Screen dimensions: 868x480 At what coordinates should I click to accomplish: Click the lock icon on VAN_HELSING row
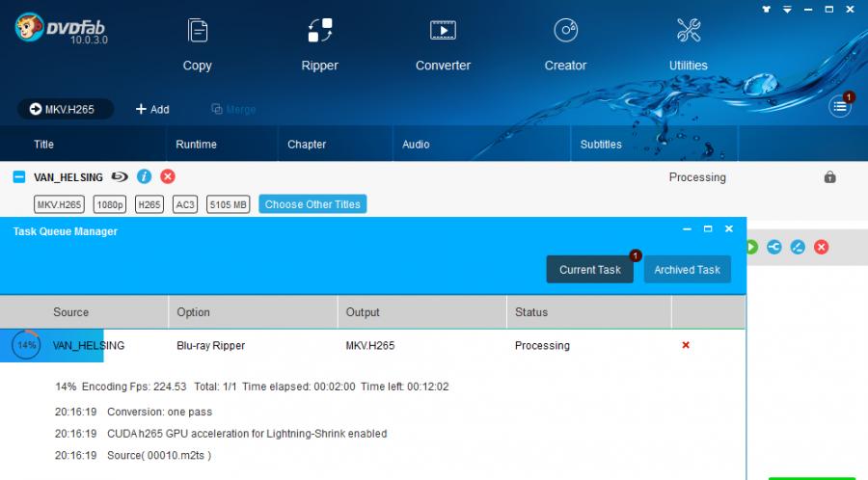[829, 177]
